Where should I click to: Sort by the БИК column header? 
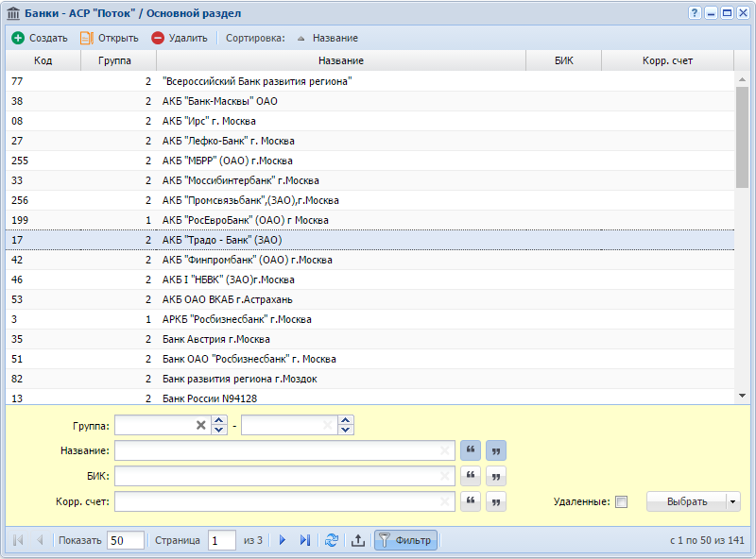(563, 60)
